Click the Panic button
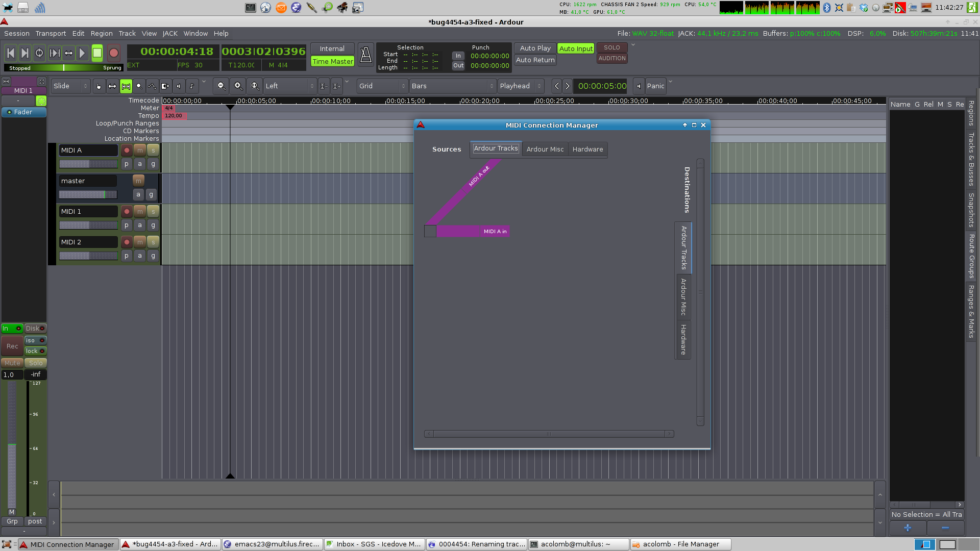980x551 pixels. coord(655,86)
